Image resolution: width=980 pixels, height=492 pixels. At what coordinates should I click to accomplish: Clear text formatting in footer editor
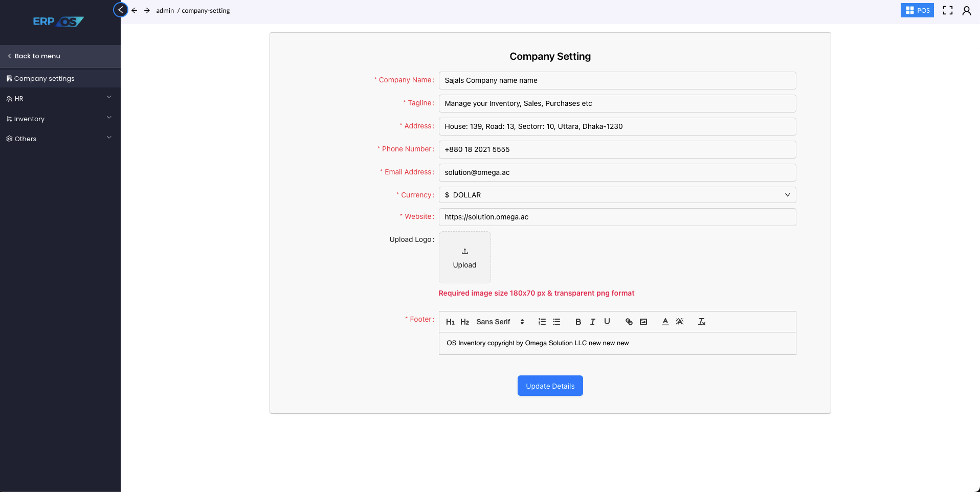click(x=702, y=322)
